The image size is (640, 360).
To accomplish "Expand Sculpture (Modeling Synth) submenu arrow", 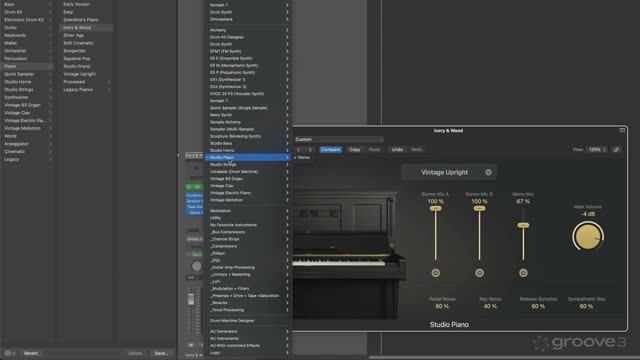I will [x=287, y=136].
